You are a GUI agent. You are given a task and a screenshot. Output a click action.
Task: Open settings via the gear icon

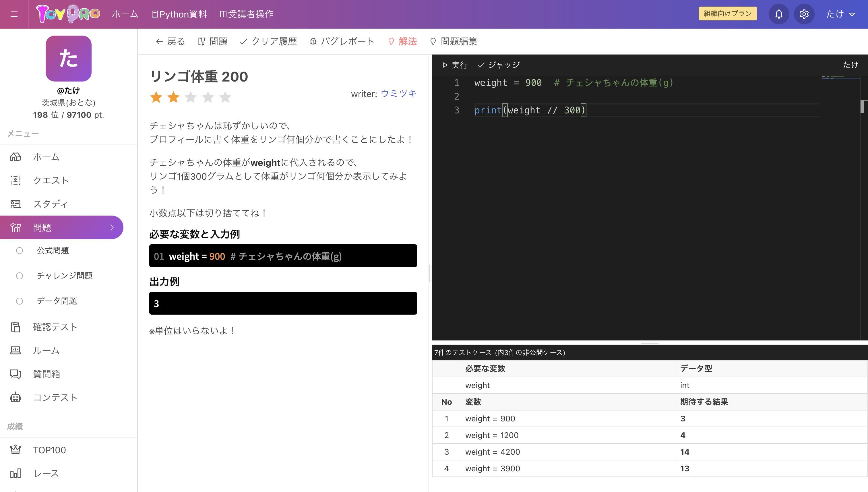[x=804, y=14]
